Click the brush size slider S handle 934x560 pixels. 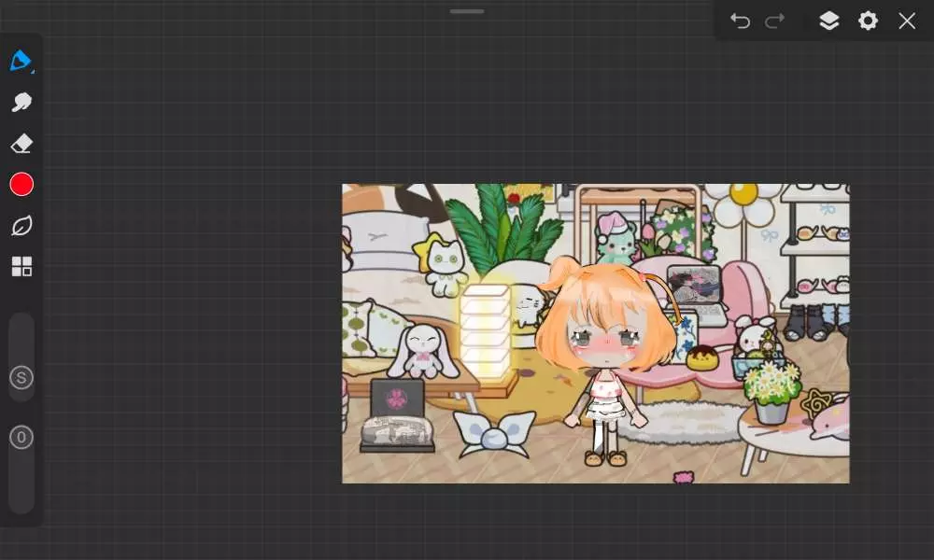21,378
